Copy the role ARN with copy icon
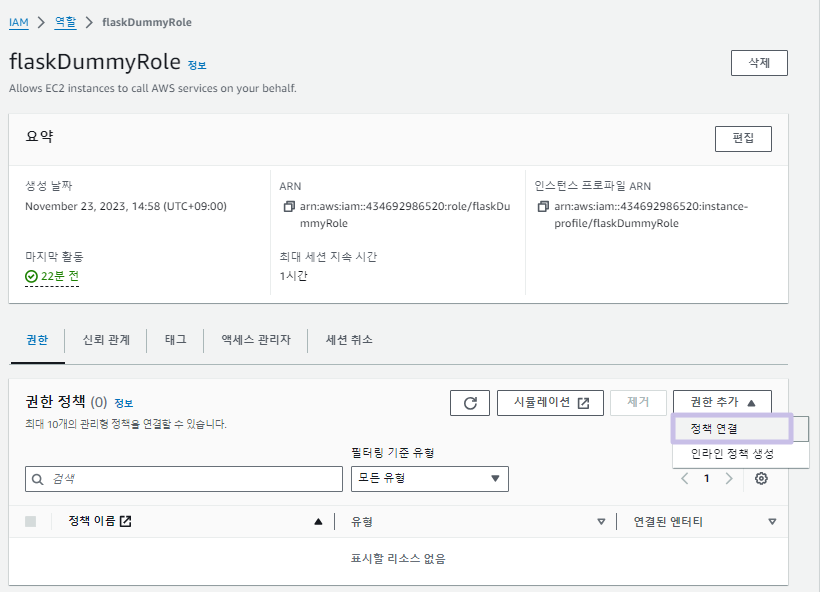824x592 pixels. point(289,206)
